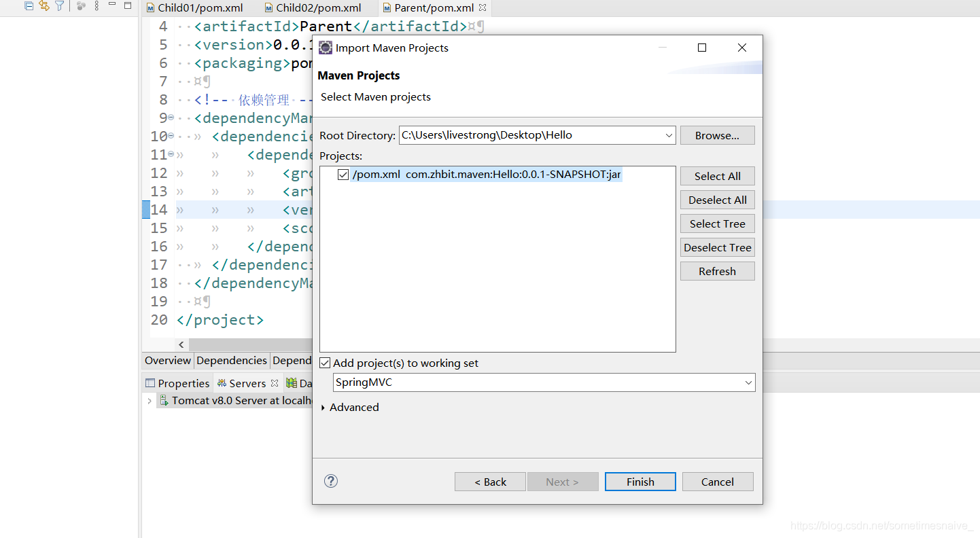Click the artifactId Parent text on line 4
This screenshot has width=980, height=538.
[326, 26]
